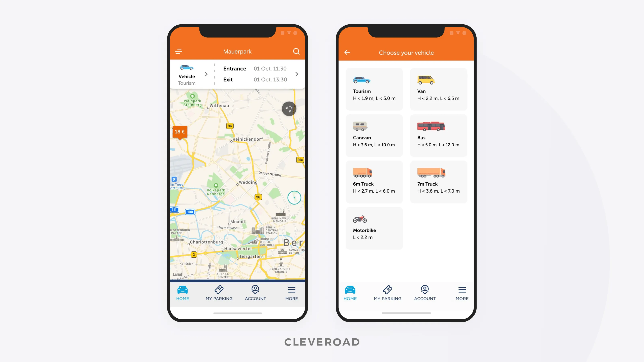Tap the search icon in Mauerpark header
This screenshot has height=362, width=644.
pyautogui.click(x=296, y=51)
